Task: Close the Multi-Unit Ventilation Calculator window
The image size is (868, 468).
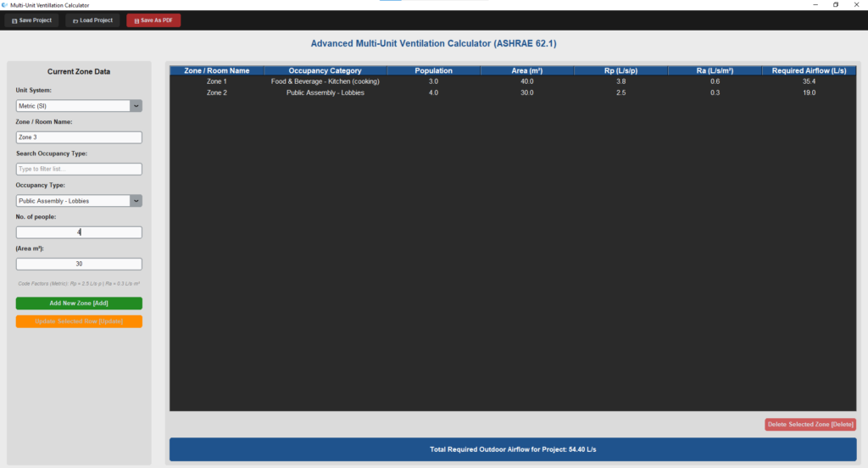Action: [856, 5]
